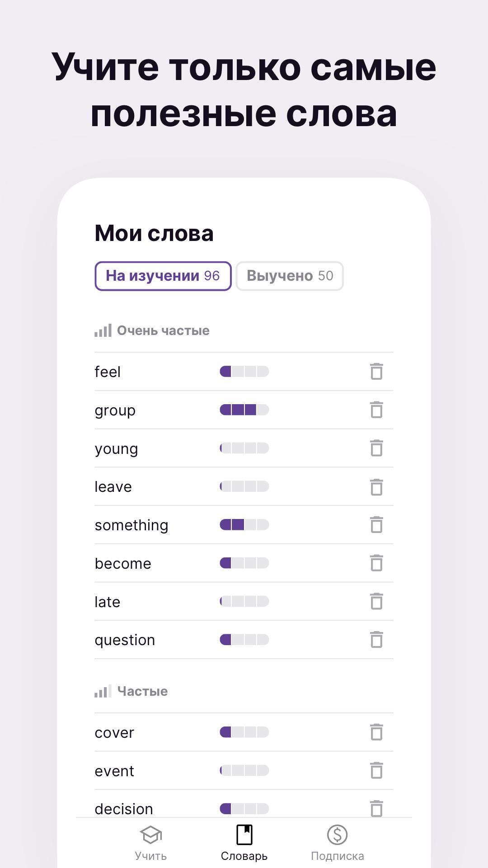The image size is (488, 868).
Task: Open the word 'become' in the list
Action: tap(244, 563)
